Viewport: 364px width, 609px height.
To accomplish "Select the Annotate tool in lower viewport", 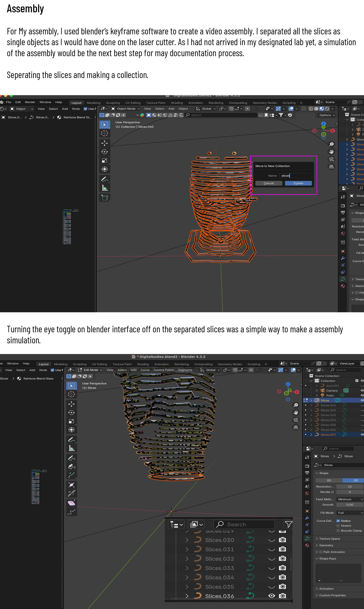I will [x=71, y=439].
